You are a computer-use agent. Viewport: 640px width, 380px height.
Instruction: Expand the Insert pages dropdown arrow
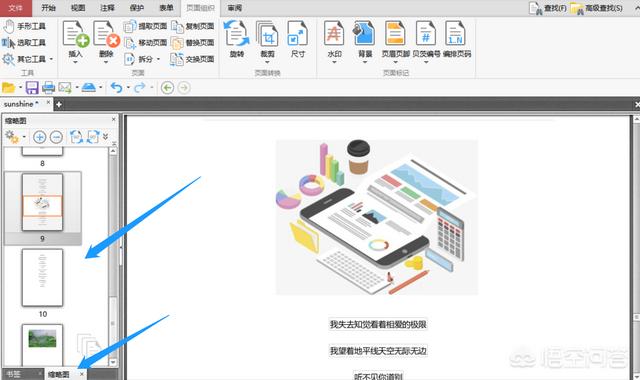[75, 62]
